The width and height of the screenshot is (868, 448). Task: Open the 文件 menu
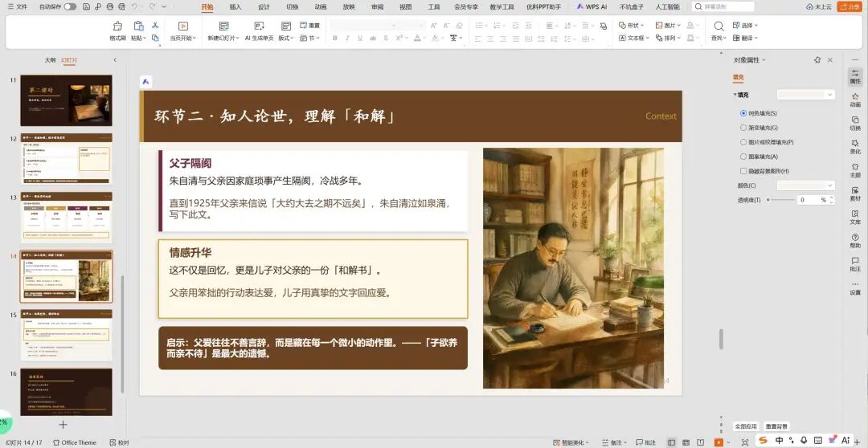click(x=18, y=6)
